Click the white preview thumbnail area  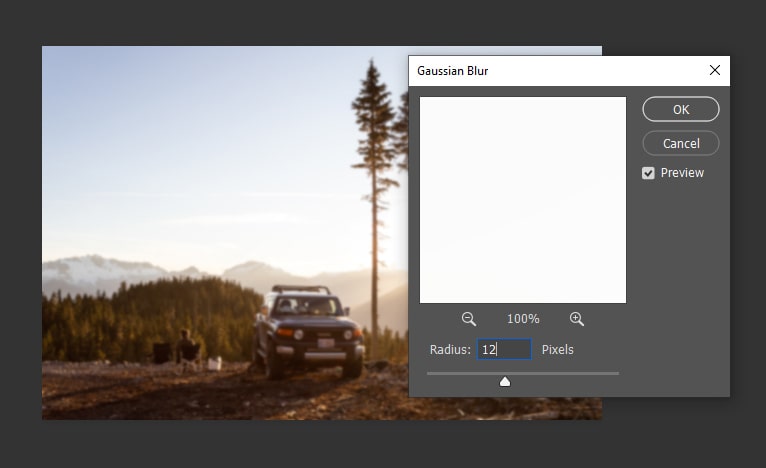coord(523,200)
